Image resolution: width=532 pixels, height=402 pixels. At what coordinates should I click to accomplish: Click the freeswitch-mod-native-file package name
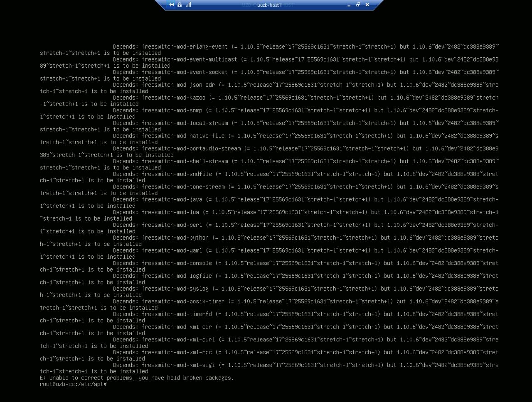(183, 136)
